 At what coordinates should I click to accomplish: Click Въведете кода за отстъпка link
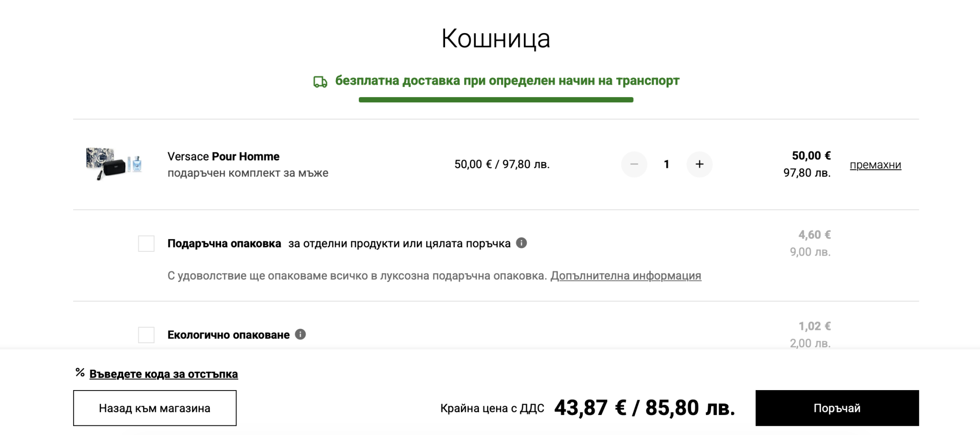pyautogui.click(x=164, y=374)
